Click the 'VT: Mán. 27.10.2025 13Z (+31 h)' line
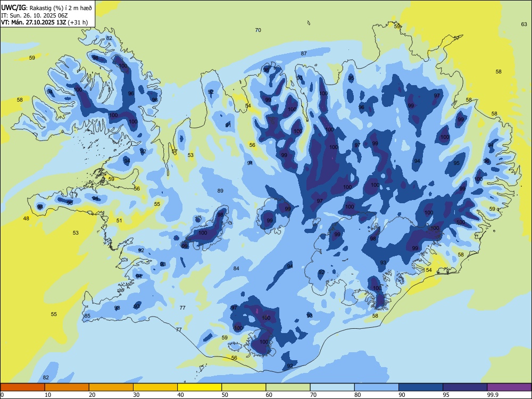The image size is (532, 399). 45,22
